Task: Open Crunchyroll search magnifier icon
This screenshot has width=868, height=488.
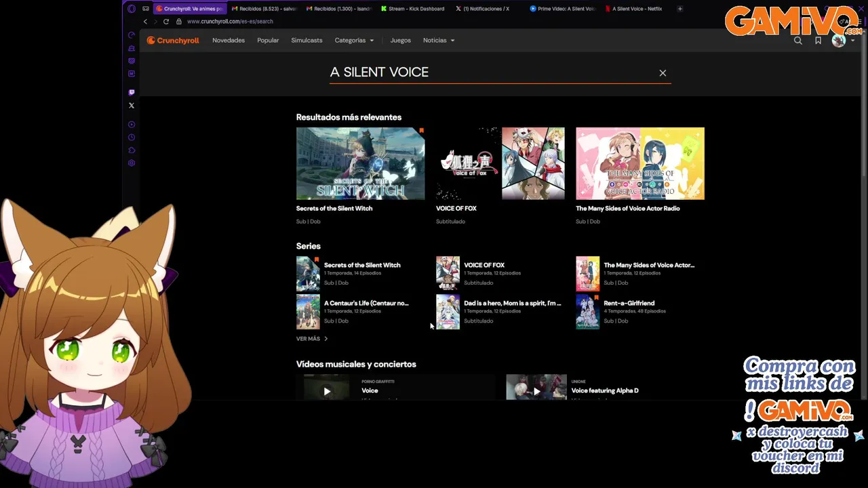Action: (x=798, y=41)
